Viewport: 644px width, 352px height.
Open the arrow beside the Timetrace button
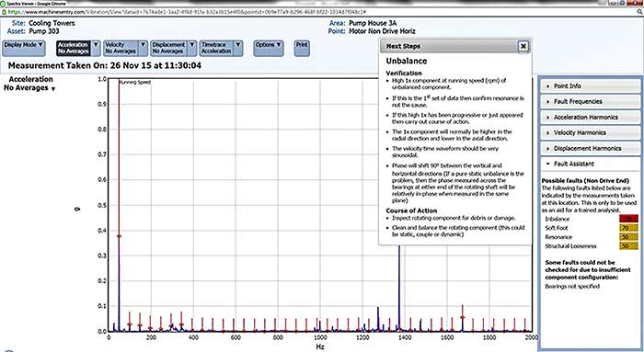click(238, 48)
